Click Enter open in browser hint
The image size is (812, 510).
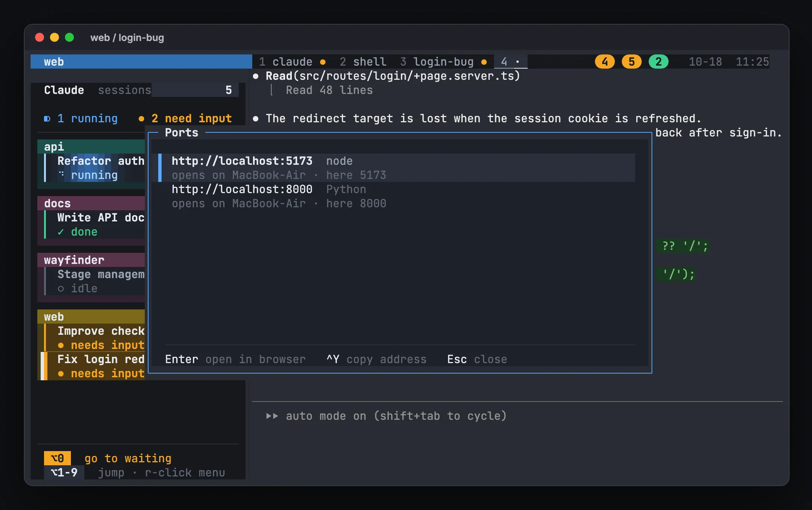click(235, 359)
